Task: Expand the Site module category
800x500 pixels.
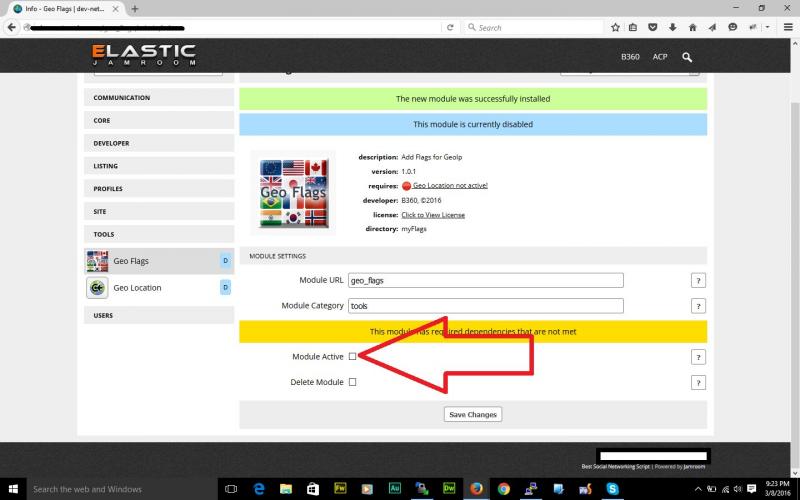Action: [159, 211]
